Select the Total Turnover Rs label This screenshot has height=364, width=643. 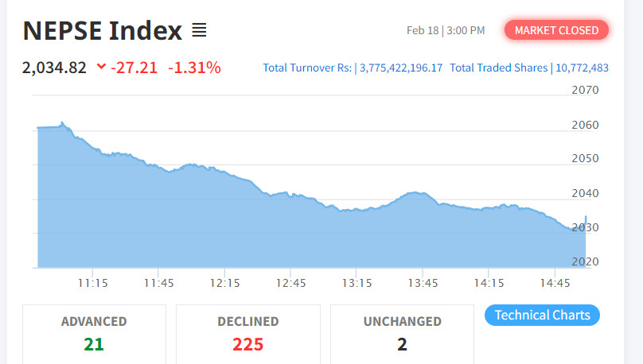pyautogui.click(x=307, y=68)
